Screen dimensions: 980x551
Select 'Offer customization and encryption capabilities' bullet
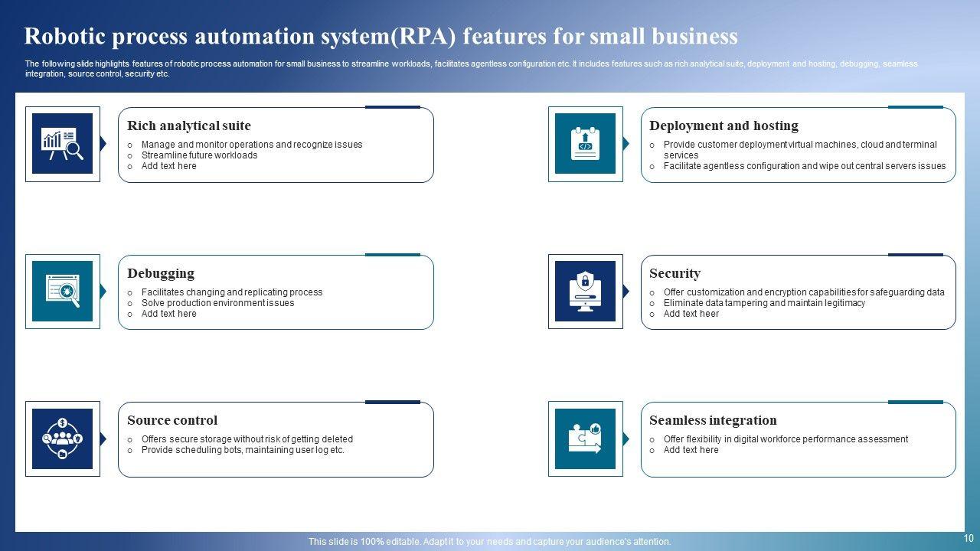[x=804, y=292]
